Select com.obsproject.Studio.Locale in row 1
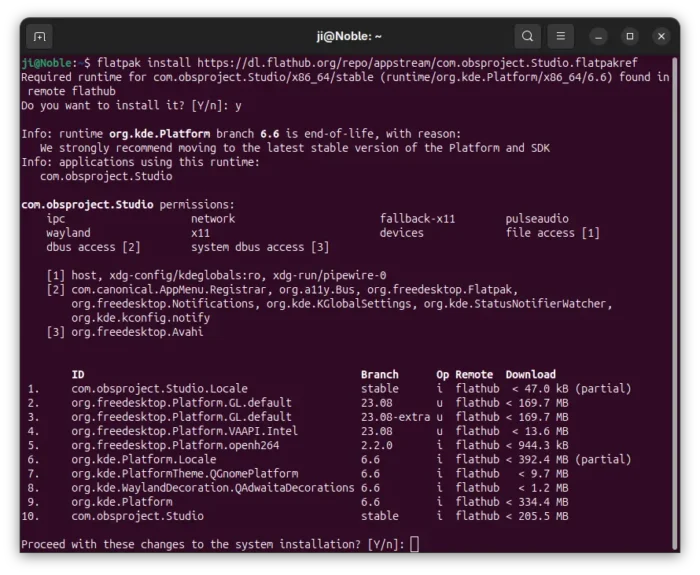700x575 pixels. pos(159,389)
